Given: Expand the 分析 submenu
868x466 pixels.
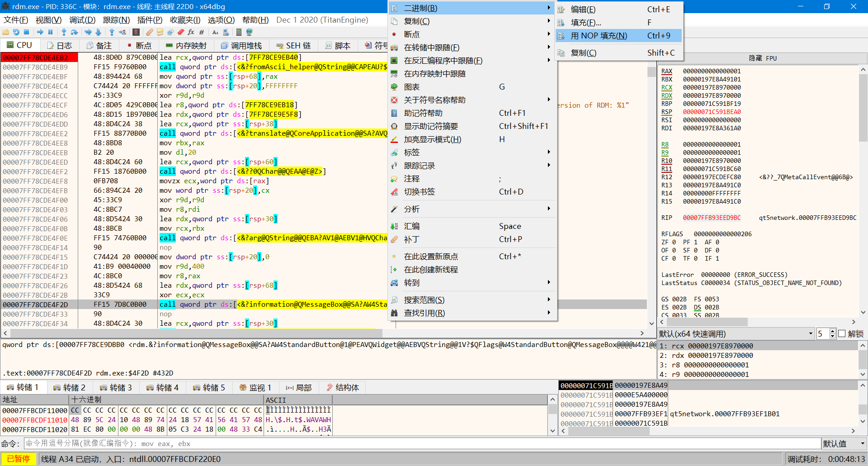Looking at the screenshot, I should tap(472, 209).
